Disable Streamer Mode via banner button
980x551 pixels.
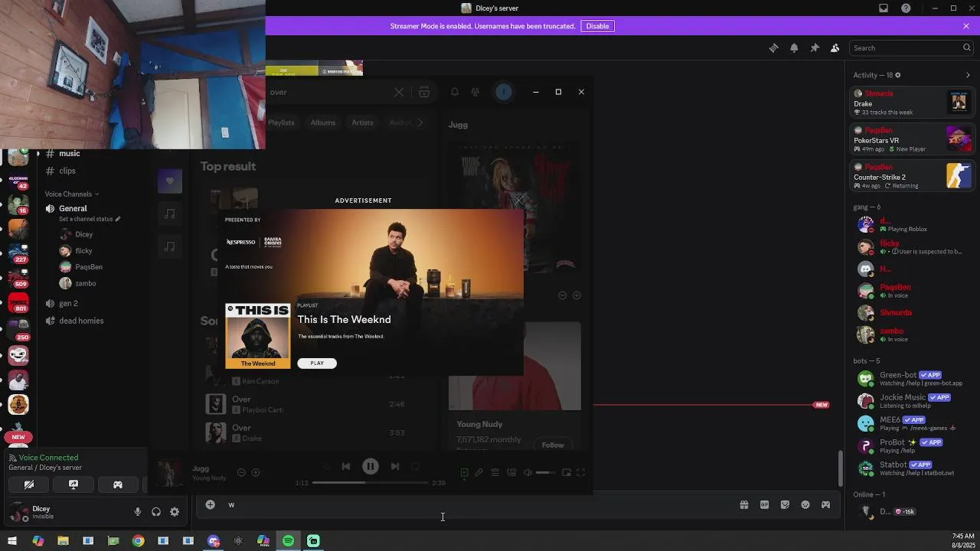coord(597,26)
